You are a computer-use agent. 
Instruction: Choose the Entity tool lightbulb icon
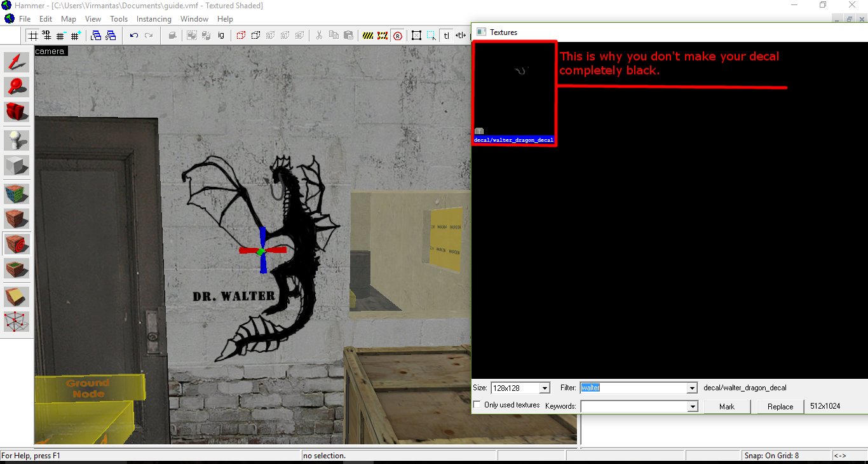[x=17, y=140]
